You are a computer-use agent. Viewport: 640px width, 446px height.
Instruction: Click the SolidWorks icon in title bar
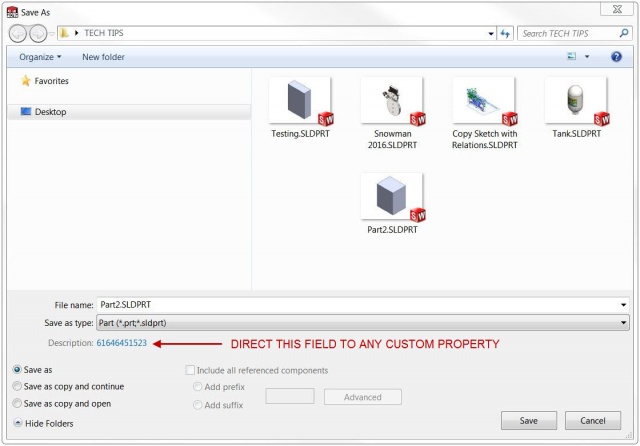point(12,12)
